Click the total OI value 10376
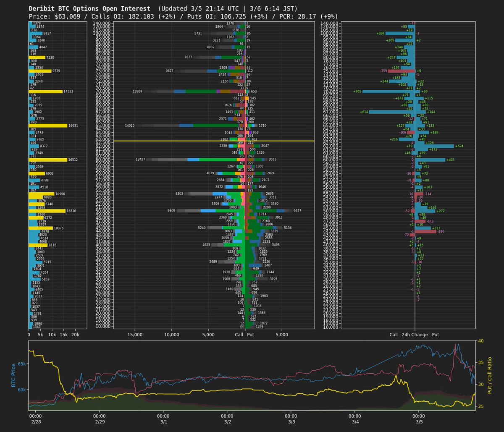504x432 pixels. pyautogui.click(x=59, y=228)
